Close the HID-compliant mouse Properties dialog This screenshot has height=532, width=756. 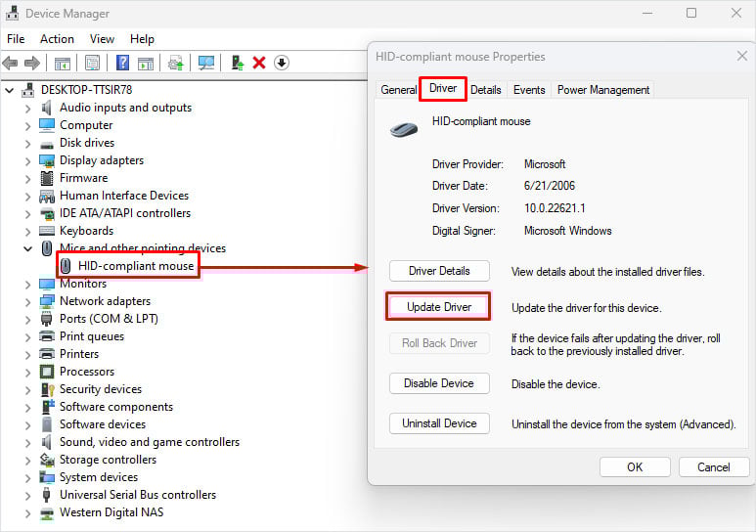click(742, 57)
